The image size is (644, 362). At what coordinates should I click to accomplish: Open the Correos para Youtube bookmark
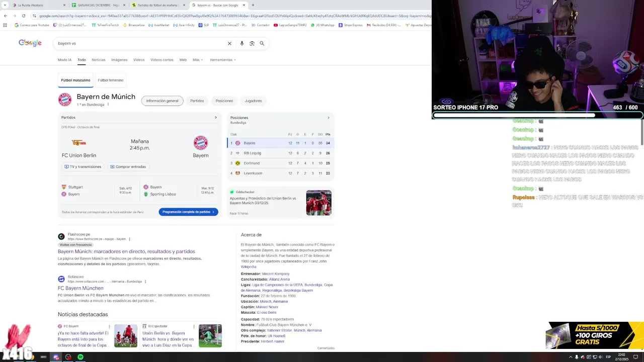pos(32,25)
